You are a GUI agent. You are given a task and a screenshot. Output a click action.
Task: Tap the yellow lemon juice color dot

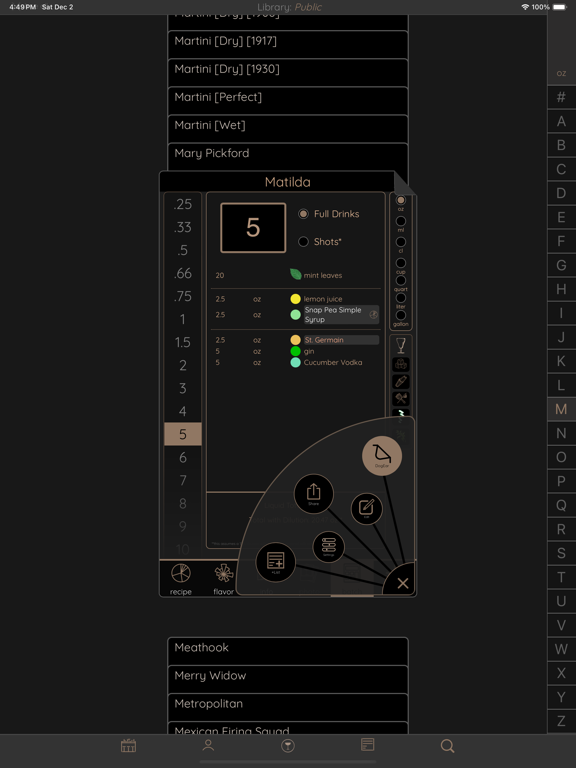pyautogui.click(x=295, y=299)
